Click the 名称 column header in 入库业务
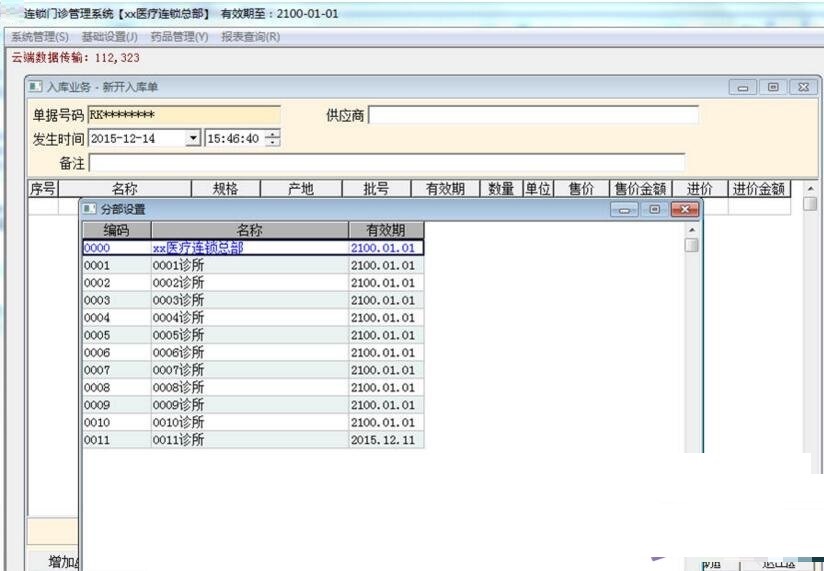 click(125, 189)
